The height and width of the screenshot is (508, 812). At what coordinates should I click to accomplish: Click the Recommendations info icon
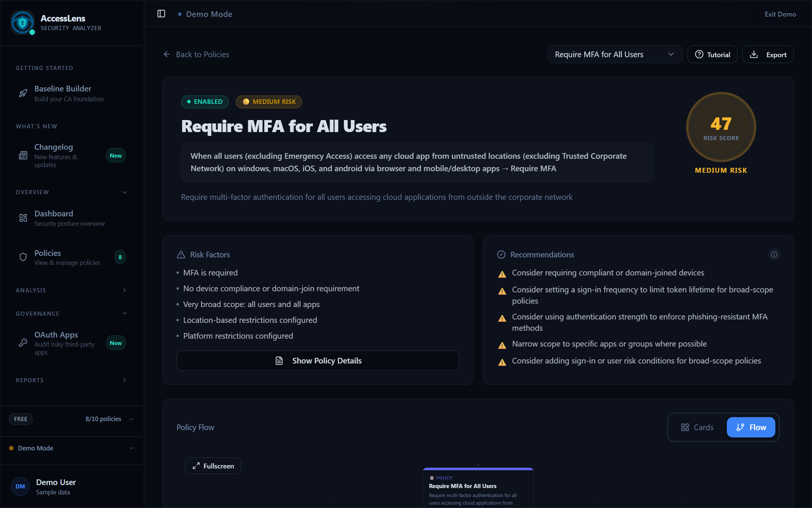coord(774,254)
